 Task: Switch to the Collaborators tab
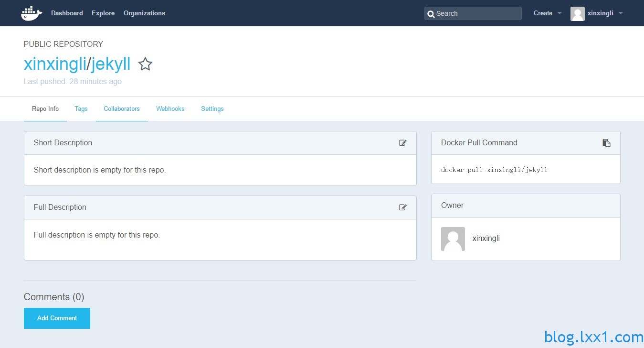pos(122,109)
